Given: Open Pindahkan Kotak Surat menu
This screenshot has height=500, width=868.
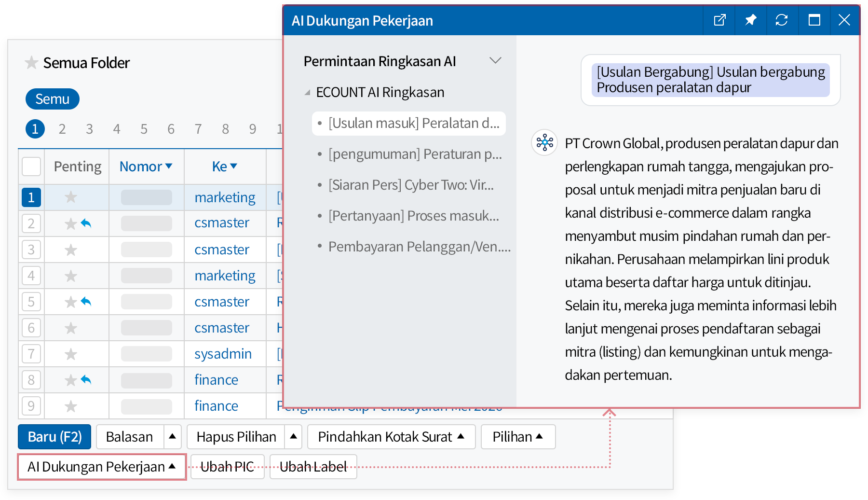Looking at the screenshot, I should coord(392,436).
